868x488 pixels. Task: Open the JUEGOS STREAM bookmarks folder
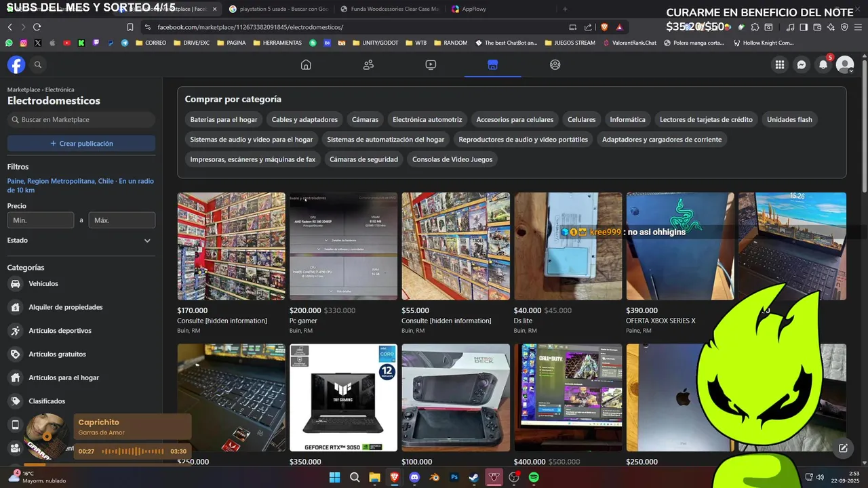[570, 43]
